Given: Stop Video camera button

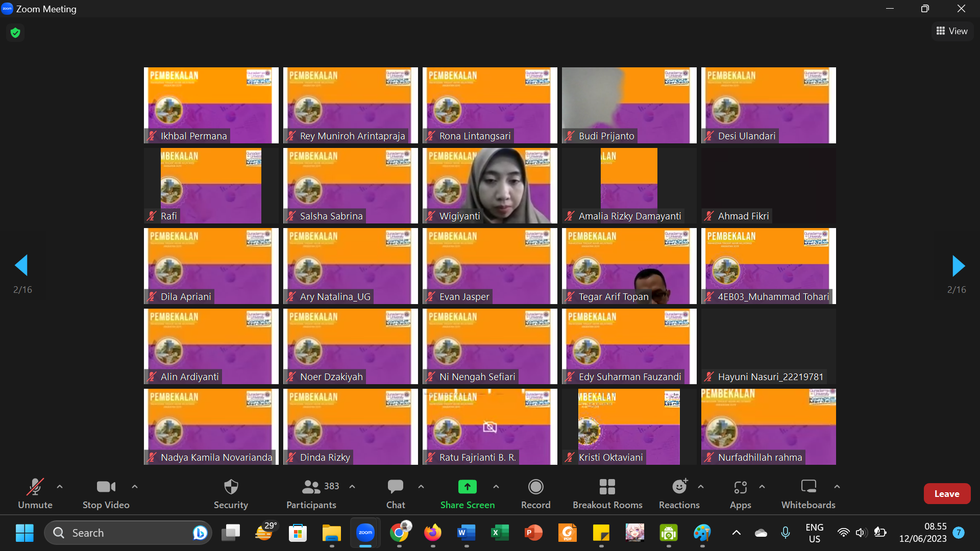Looking at the screenshot, I should click(x=106, y=493).
